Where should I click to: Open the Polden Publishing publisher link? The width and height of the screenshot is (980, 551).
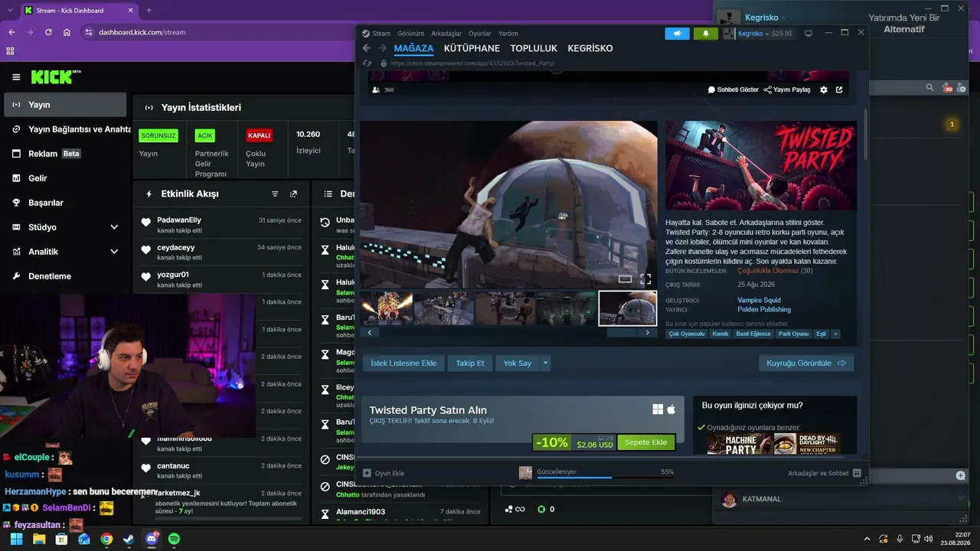click(x=764, y=310)
